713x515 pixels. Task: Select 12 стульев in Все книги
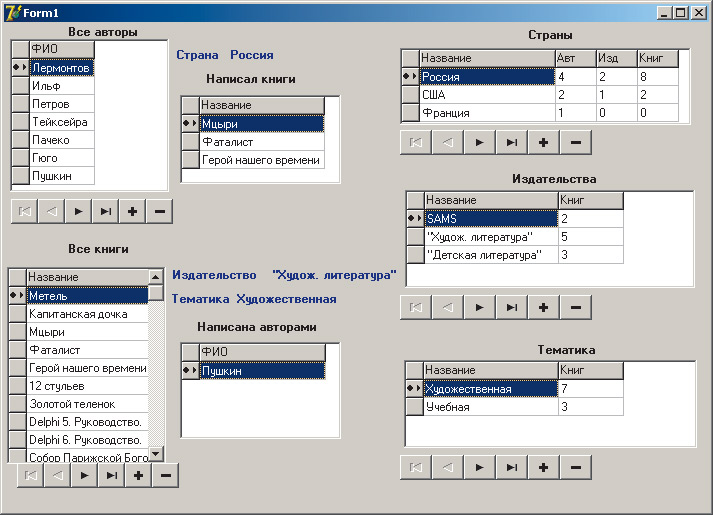[x=88, y=386]
